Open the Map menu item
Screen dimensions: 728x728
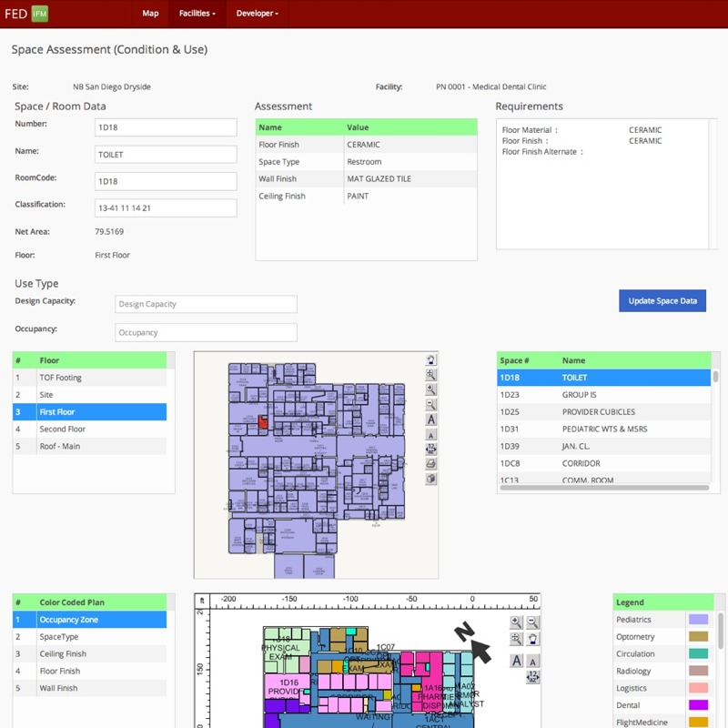pos(150,14)
